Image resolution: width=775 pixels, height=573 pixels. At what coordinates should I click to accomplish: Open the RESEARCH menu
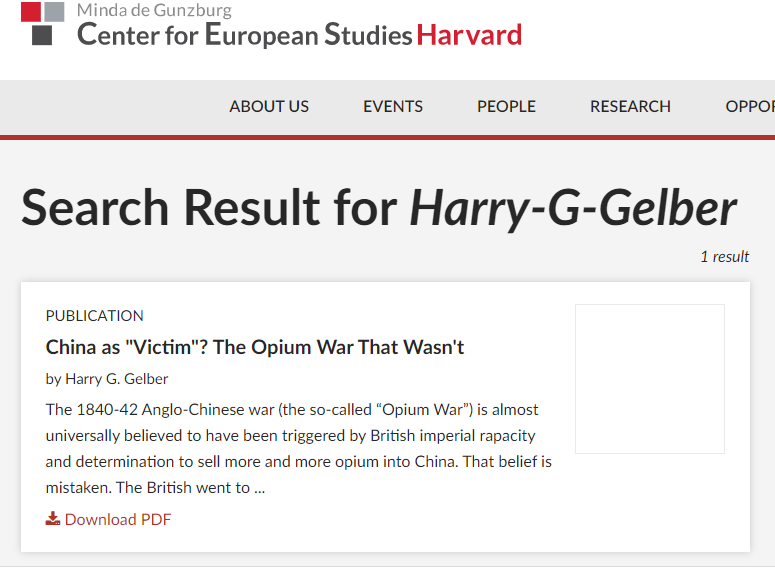coord(630,106)
